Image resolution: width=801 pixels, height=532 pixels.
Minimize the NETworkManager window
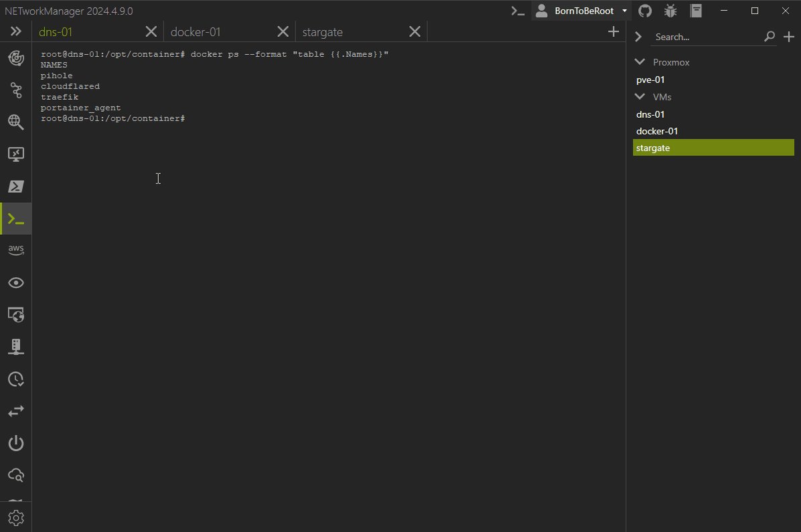724,11
